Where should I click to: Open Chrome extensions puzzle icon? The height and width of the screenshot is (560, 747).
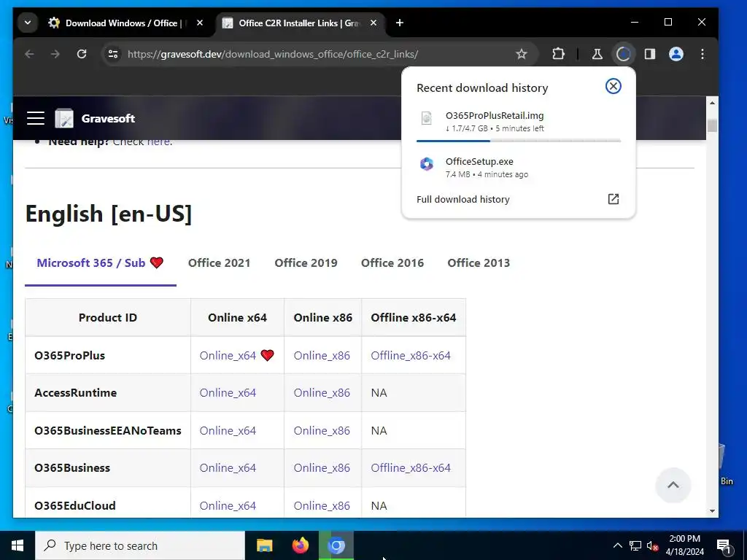(558, 54)
